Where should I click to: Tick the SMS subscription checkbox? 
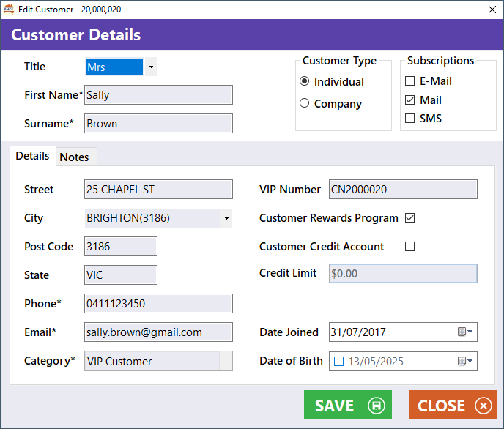point(409,118)
